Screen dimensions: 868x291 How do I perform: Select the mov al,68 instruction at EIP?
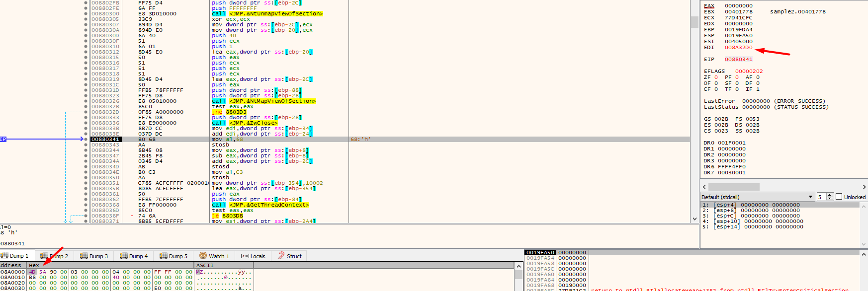point(227,139)
